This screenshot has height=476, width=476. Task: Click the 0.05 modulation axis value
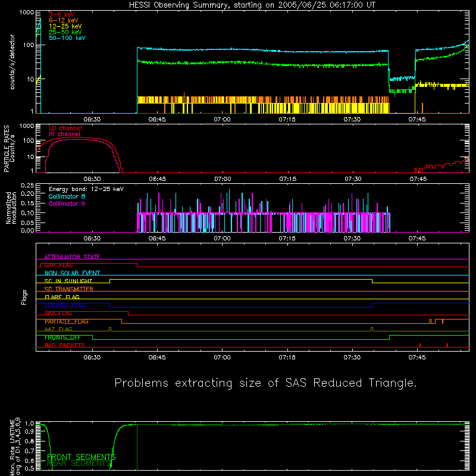click(x=27, y=223)
